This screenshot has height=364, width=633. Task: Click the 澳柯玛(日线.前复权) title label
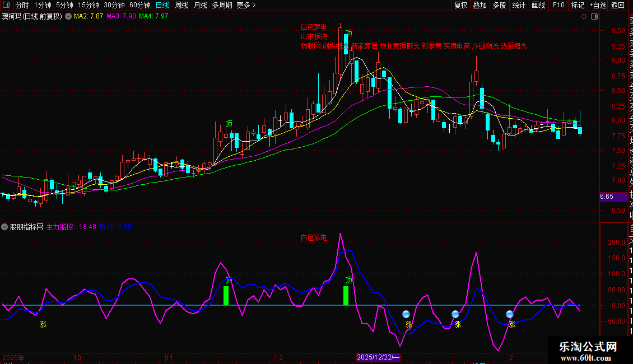(x=32, y=17)
